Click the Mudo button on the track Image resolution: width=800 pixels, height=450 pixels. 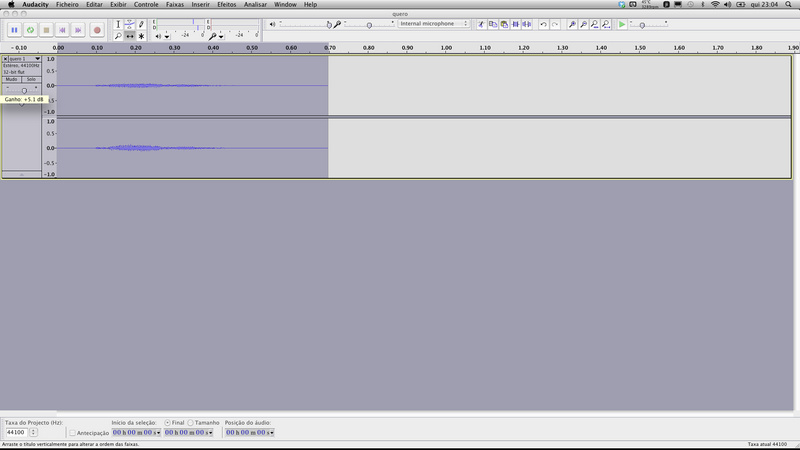tap(11, 79)
